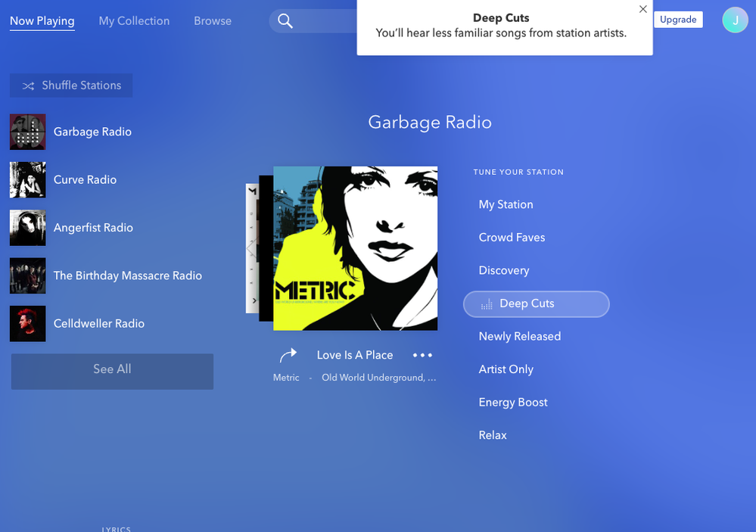Switch to the My Collection tab
The width and height of the screenshot is (756, 532).
coord(134,21)
